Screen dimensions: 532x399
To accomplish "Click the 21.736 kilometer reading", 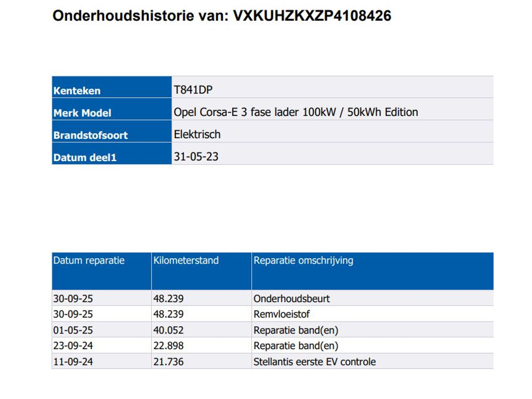I will tap(168, 362).
